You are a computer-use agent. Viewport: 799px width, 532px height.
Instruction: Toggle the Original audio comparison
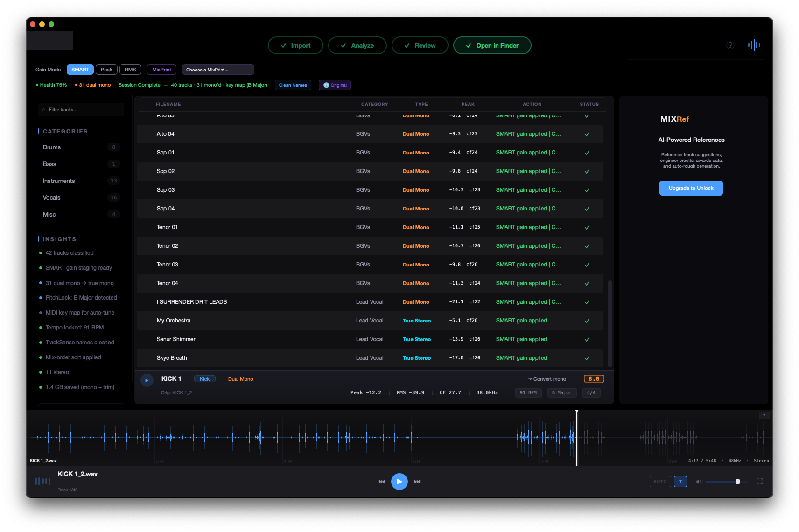point(335,84)
